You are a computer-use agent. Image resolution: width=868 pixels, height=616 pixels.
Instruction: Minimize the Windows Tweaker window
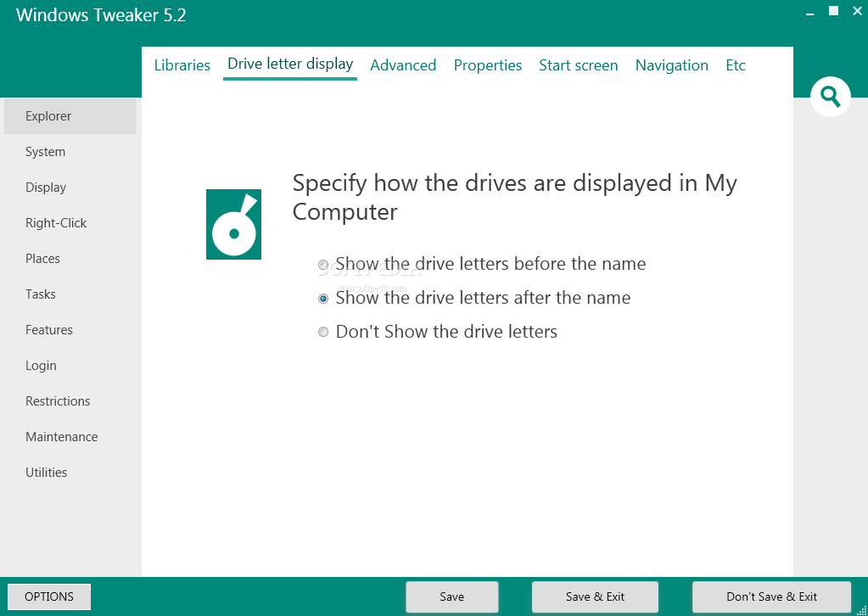tap(810, 12)
